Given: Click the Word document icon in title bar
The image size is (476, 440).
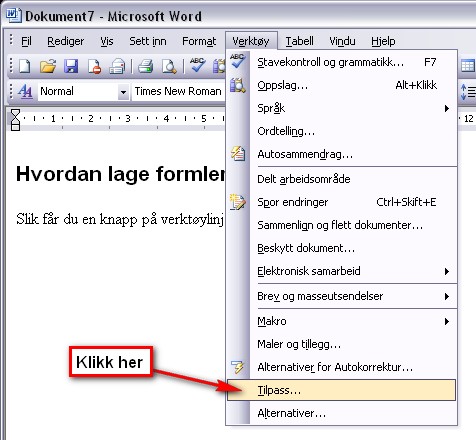Looking at the screenshot, I should coord(14,15).
